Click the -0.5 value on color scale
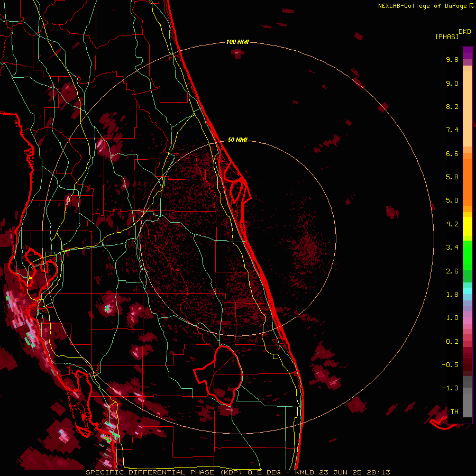Viewport: 476px width, 476px height. [x=450, y=365]
